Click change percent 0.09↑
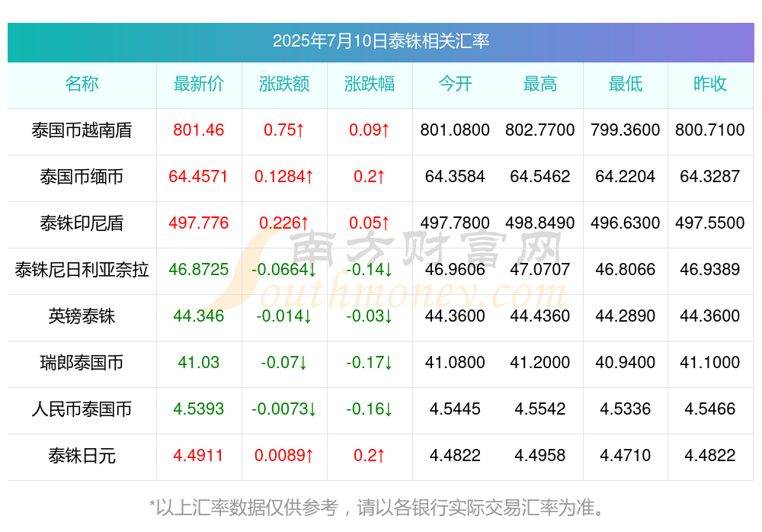 (370, 130)
